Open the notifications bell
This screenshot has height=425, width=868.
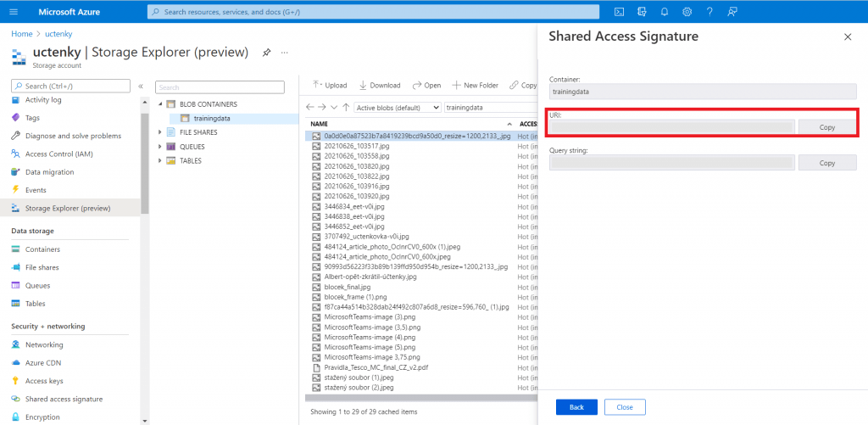(665, 12)
